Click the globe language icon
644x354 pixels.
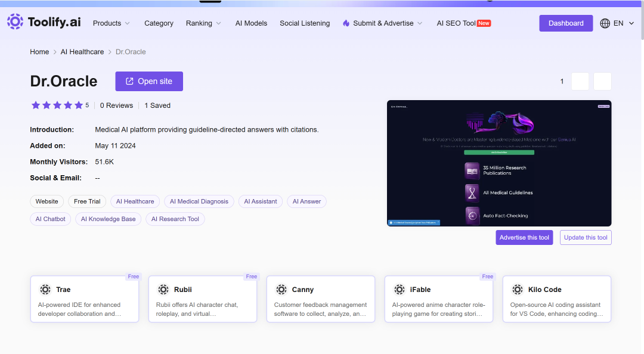(605, 23)
